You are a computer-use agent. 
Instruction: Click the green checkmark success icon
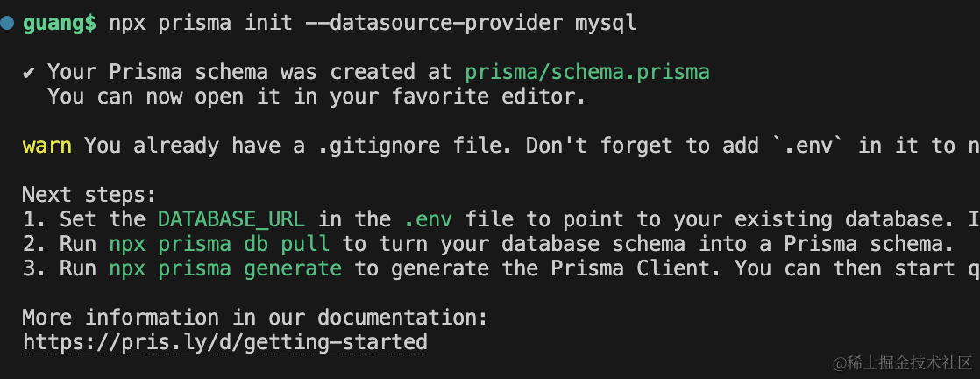(x=29, y=72)
